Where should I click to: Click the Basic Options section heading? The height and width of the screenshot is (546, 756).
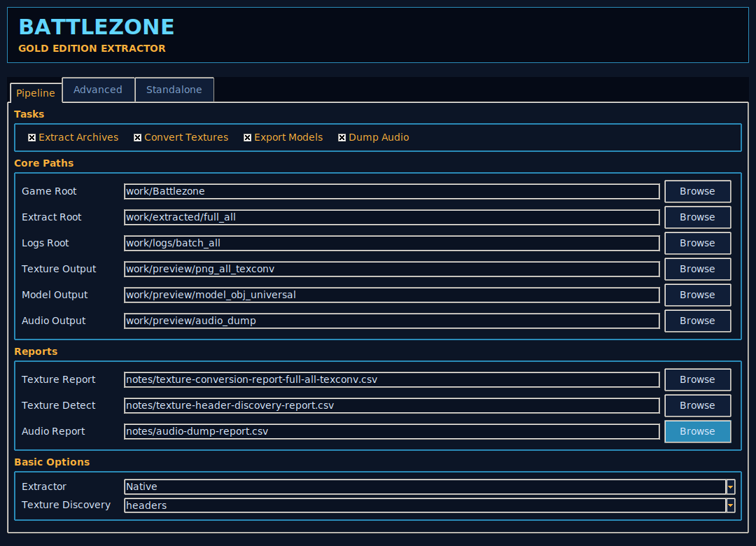point(52,462)
